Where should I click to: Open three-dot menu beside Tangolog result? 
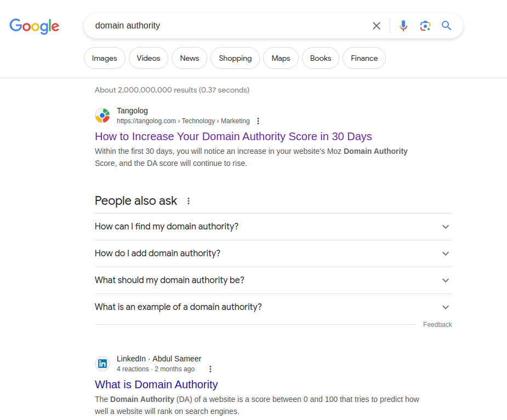click(258, 121)
